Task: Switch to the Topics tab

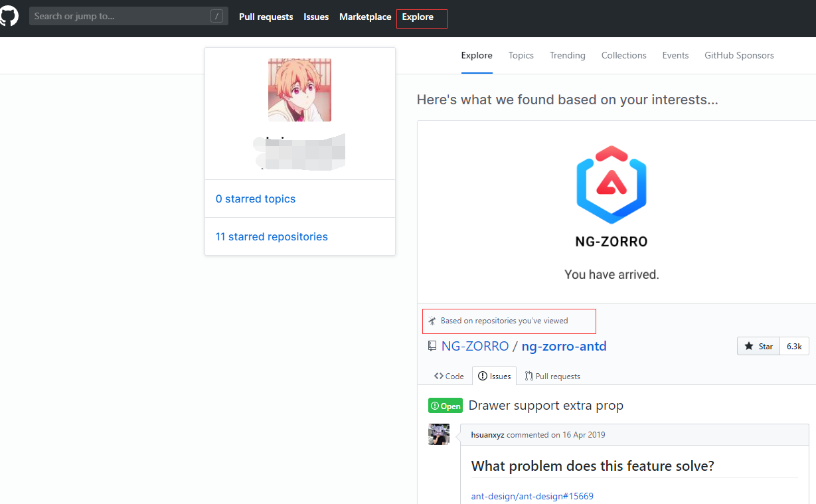Action: pos(521,55)
